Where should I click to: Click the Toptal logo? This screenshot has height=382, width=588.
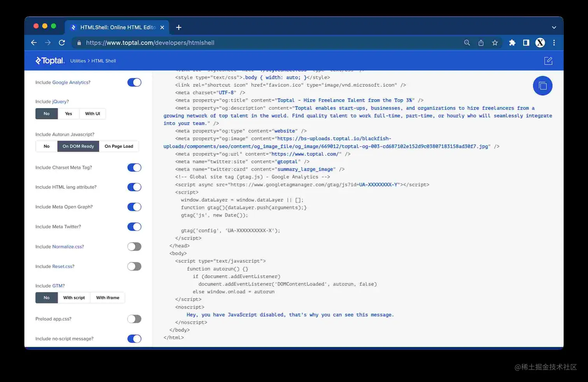point(50,61)
